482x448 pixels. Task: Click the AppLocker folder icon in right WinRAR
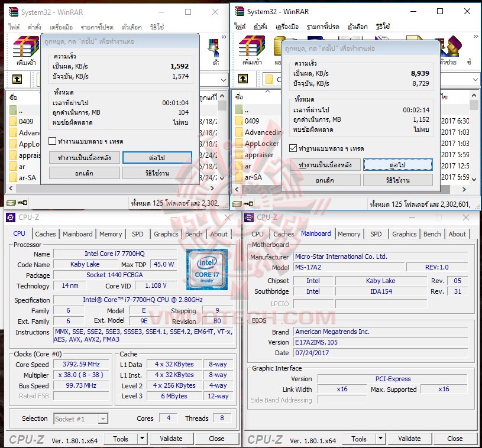pos(239,143)
